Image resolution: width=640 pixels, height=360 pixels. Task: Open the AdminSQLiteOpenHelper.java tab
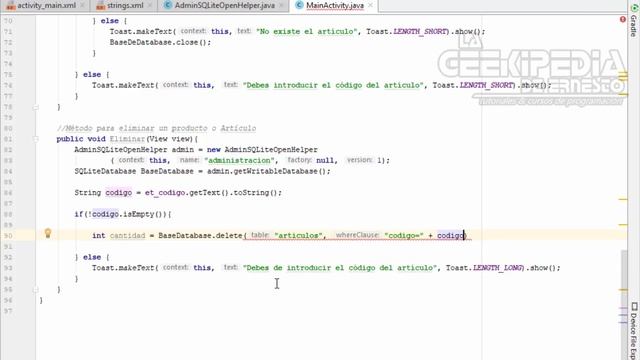pyautogui.click(x=224, y=6)
